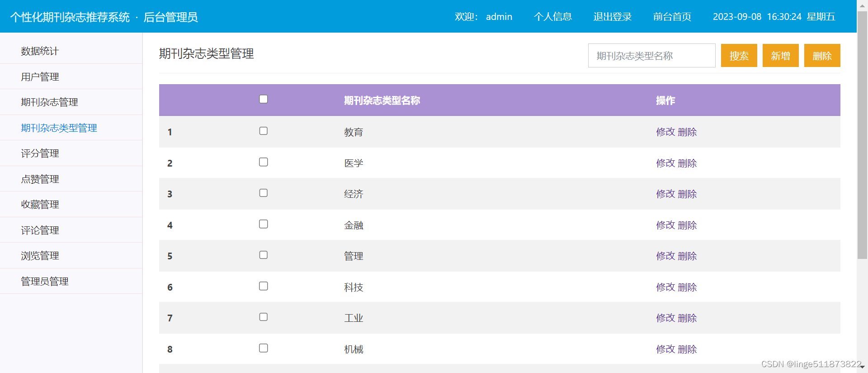The image size is (868, 373).
Task: Go to 前台首页 from the top bar
Action: (x=672, y=17)
